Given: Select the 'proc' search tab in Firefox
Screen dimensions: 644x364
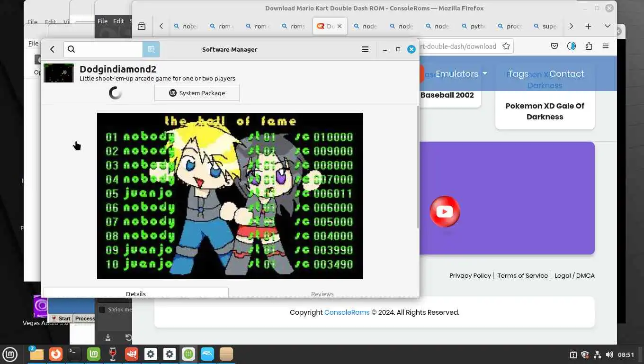Looking at the screenshot, I should [510, 26].
